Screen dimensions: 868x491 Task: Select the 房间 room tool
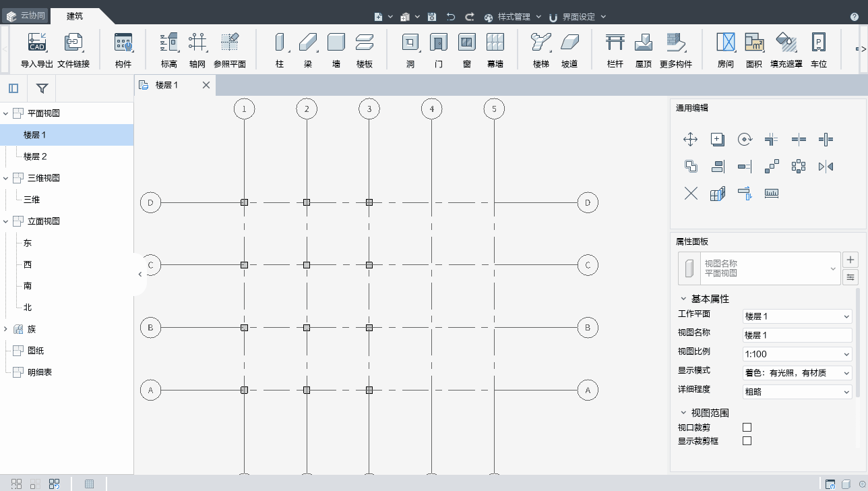(x=726, y=49)
